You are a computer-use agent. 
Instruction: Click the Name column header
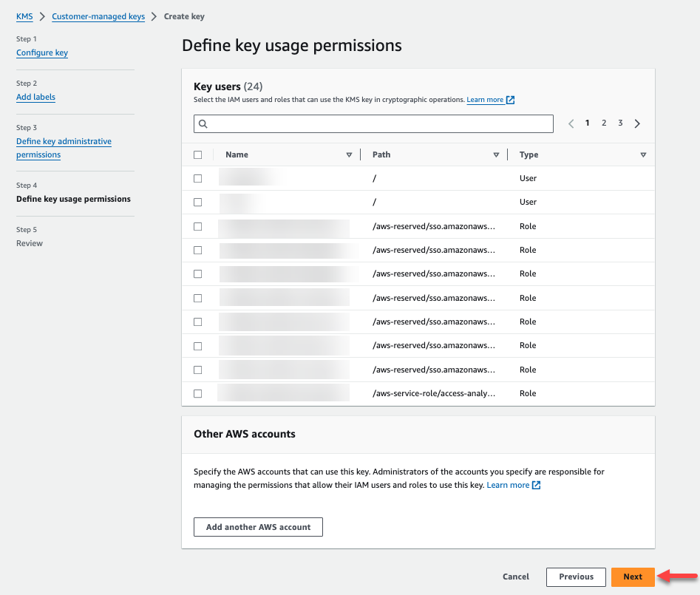point(237,155)
